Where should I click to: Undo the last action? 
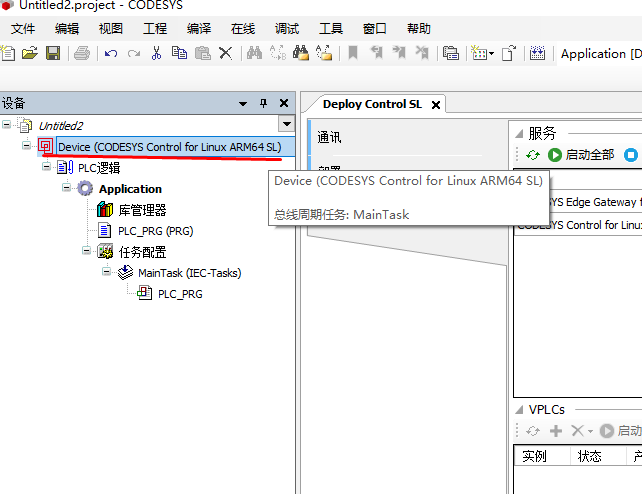111,53
